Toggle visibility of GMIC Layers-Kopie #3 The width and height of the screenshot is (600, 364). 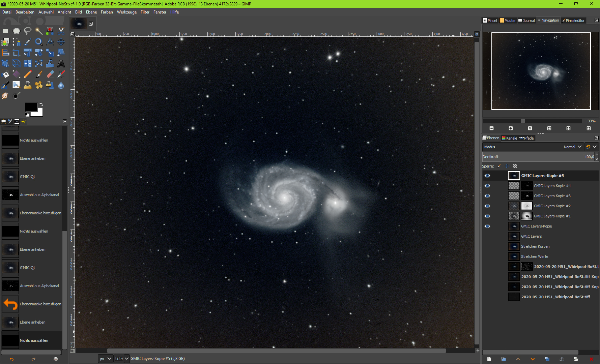tap(487, 196)
